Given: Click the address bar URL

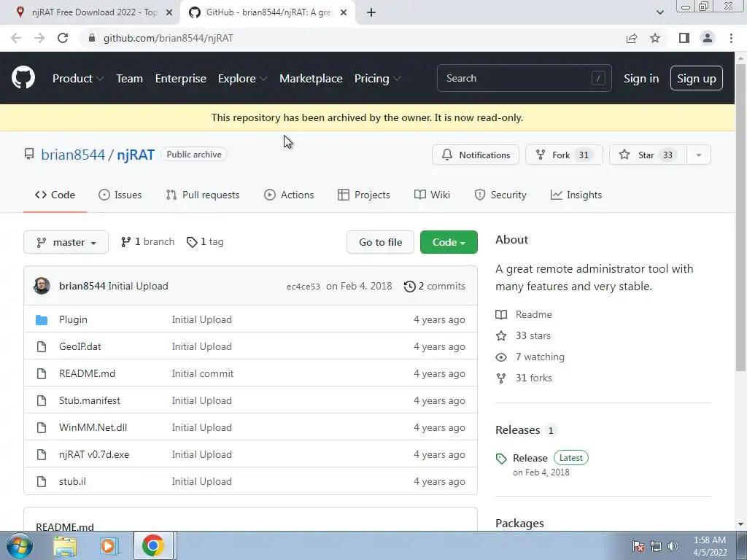Looking at the screenshot, I should [169, 38].
